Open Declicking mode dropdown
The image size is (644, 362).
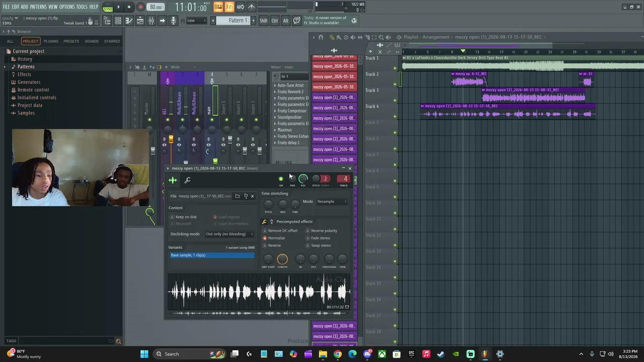[229, 234]
